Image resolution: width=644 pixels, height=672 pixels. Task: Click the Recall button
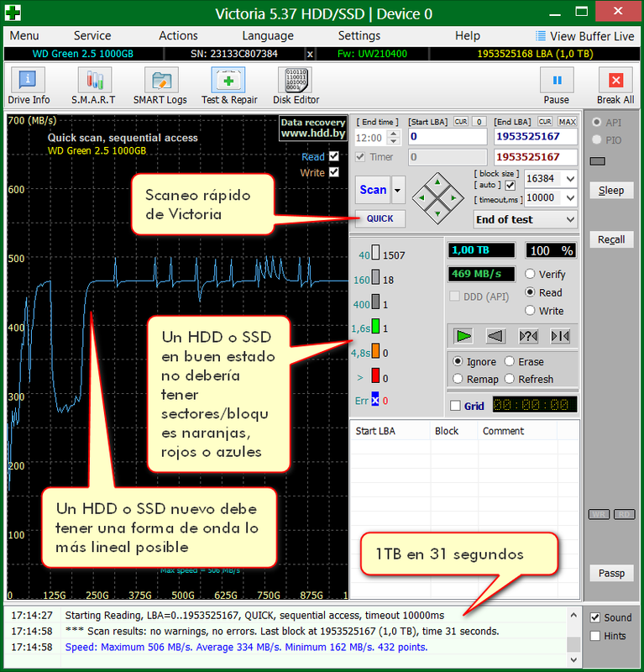tap(611, 239)
